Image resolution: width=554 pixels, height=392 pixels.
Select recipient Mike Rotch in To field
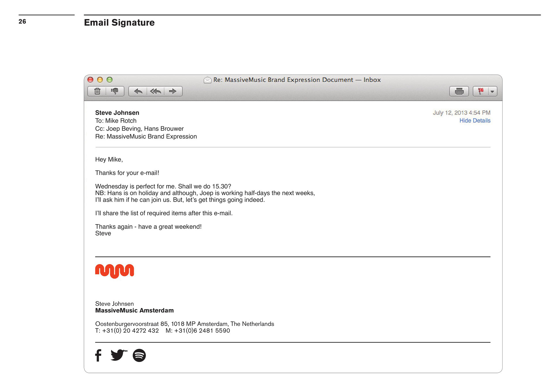(121, 121)
